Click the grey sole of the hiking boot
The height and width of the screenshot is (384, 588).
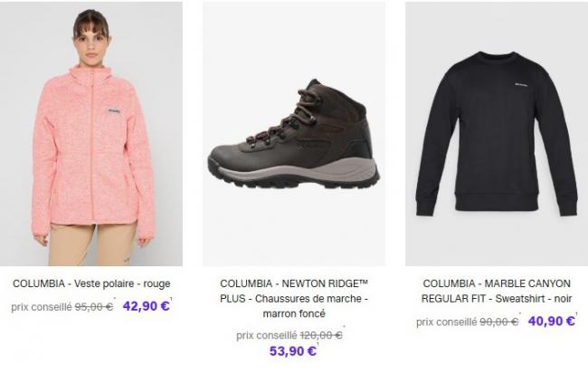point(296,170)
